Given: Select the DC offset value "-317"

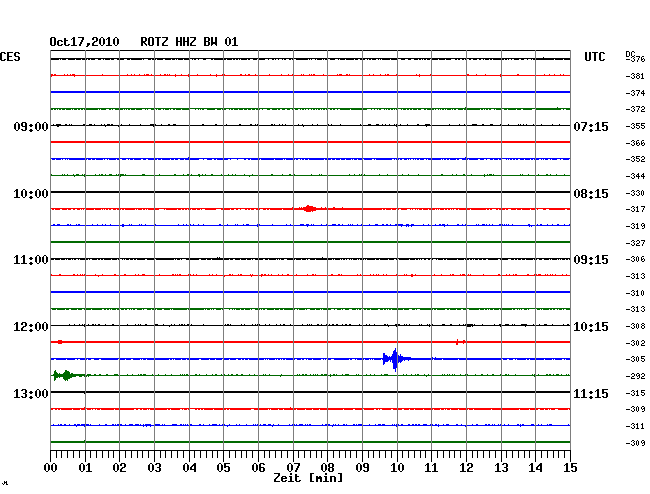Looking at the screenshot, I should 635,209.
